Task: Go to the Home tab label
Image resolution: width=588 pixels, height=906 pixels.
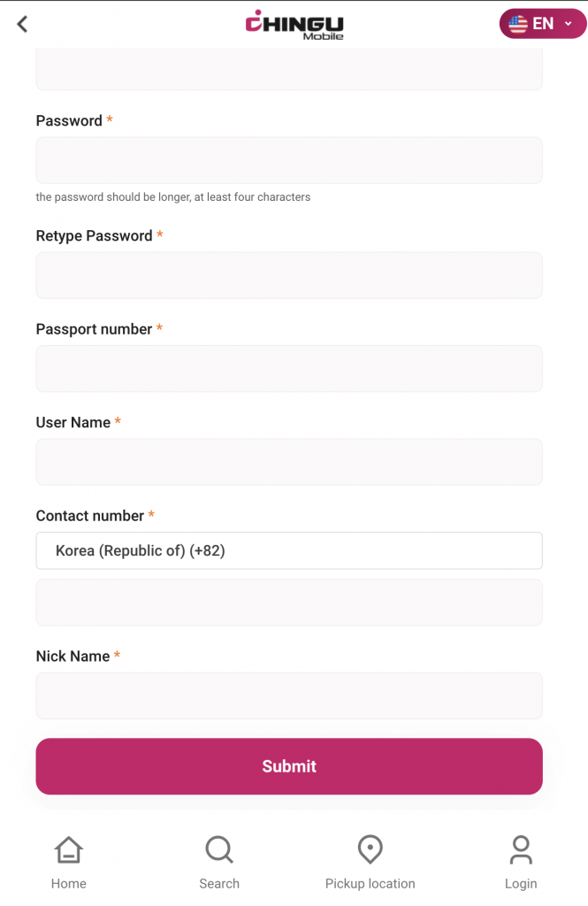Action: point(69,883)
